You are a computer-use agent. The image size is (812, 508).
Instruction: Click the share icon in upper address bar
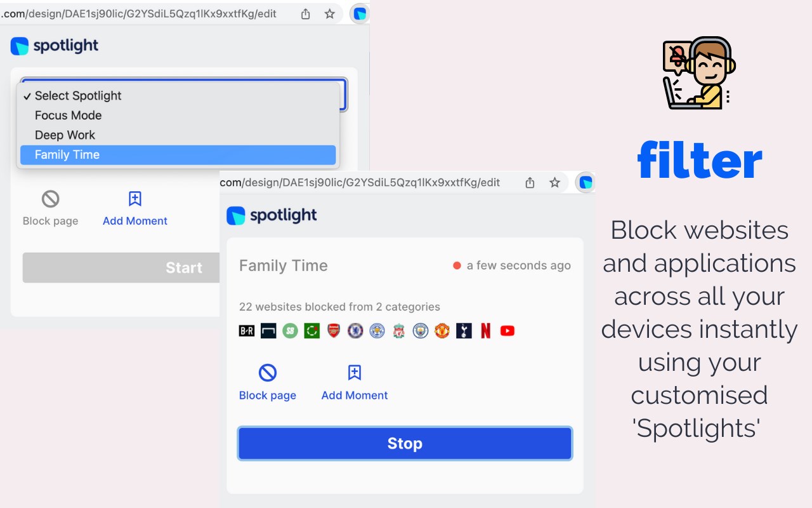(x=306, y=14)
